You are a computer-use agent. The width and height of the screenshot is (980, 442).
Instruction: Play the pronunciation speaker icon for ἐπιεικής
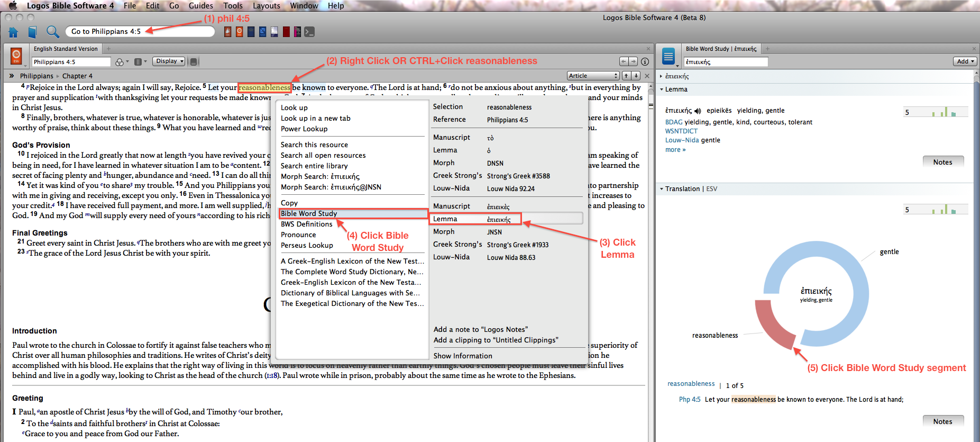coord(698,111)
